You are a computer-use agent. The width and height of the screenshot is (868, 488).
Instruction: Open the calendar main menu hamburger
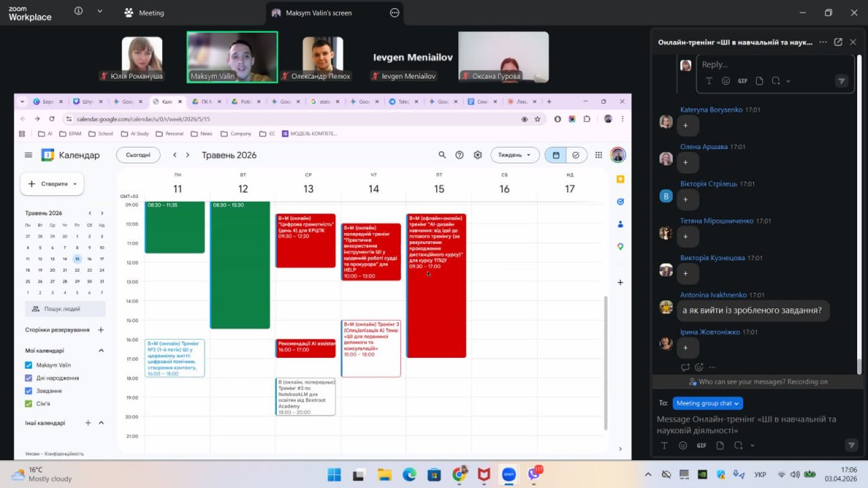click(x=28, y=155)
